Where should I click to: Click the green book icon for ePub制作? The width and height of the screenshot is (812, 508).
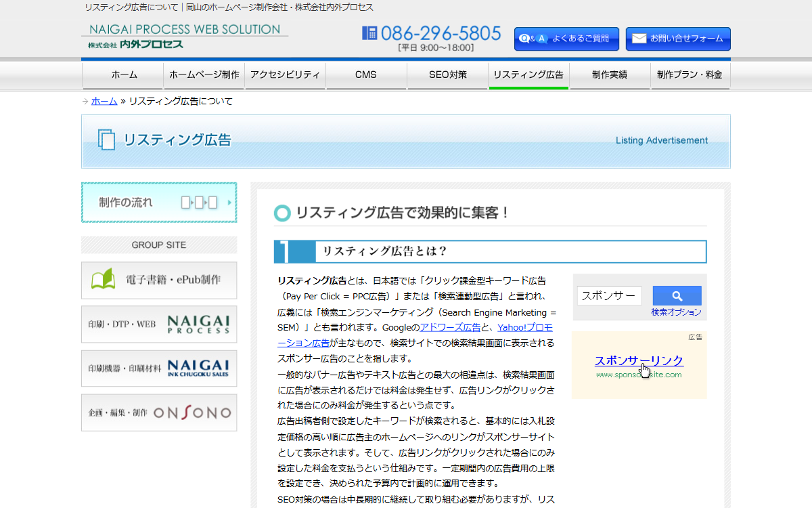tap(103, 280)
